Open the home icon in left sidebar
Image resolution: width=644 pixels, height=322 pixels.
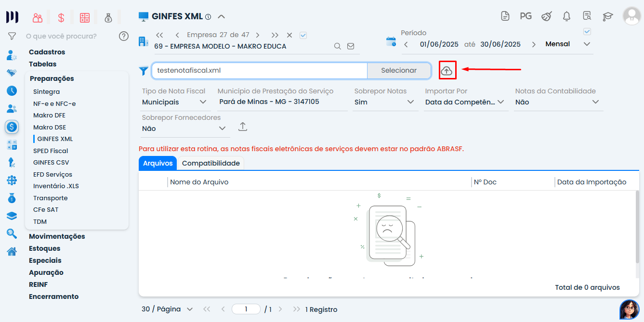click(12, 251)
